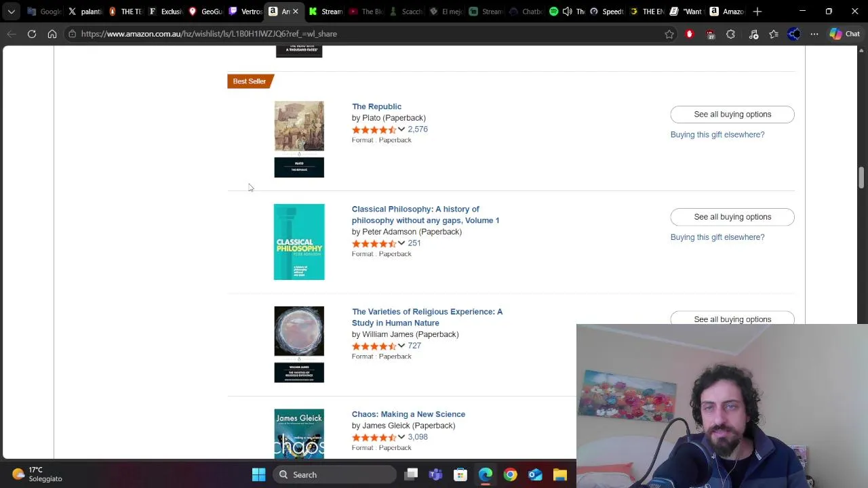The image size is (868, 488).
Task: Expand Chaos book star rating dropdown
Action: [x=401, y=437]
